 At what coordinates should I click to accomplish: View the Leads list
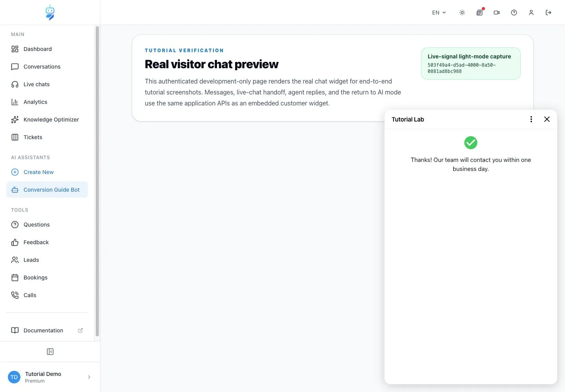click(x=47, y=260)
